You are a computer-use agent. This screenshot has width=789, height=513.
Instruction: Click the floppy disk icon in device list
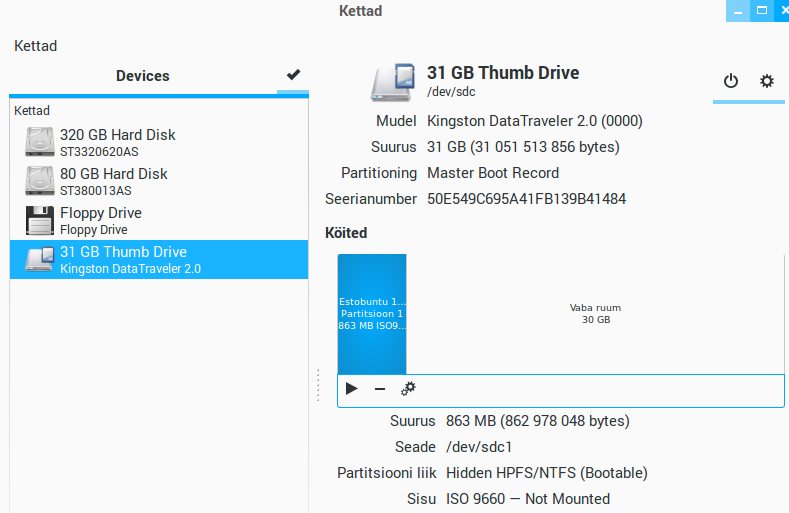(41, 220)
